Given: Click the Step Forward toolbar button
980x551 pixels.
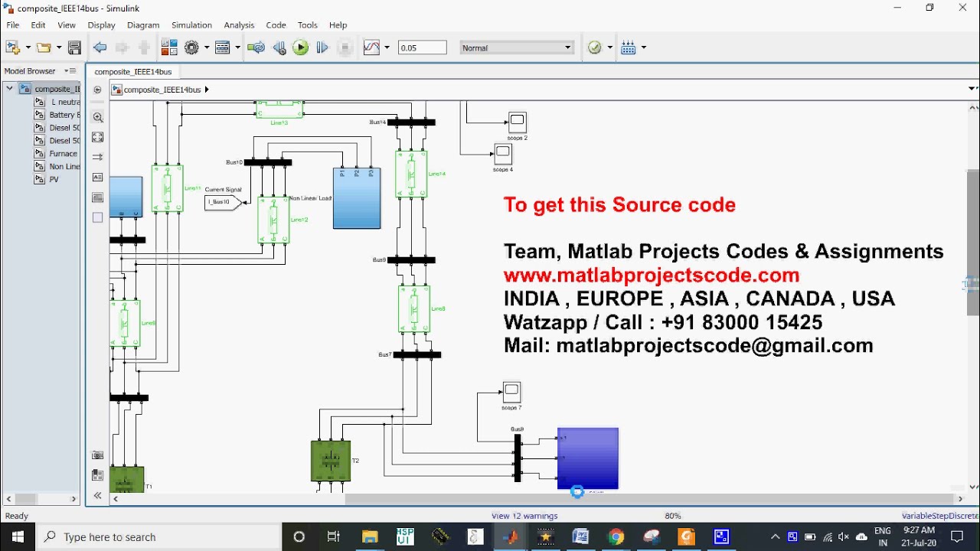Looking at the screenshot, I should click(x=322, y=47).
